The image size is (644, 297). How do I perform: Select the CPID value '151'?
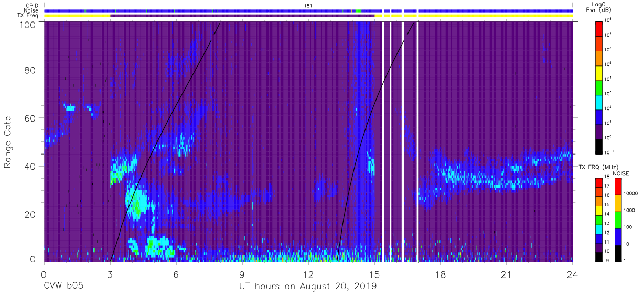pyautogui.click(x=308, y=5)
